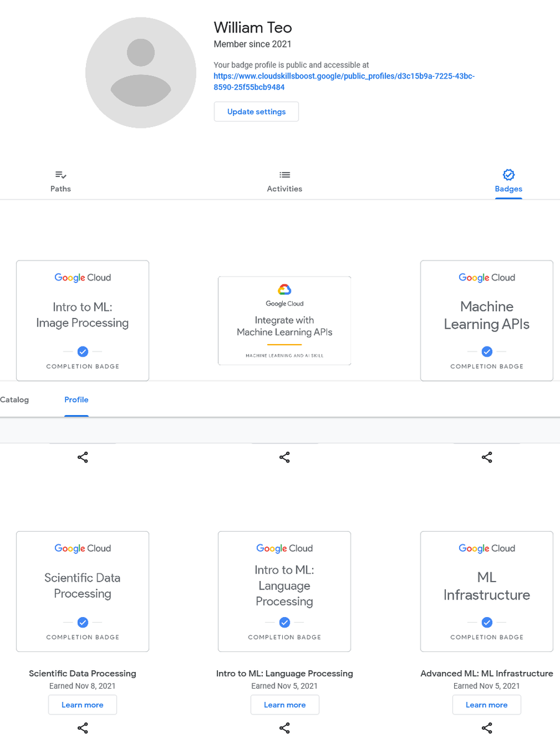Select the Profile tab
Image resolution: width=560 pixels, height=748 pixels.
tap(76, 400)
